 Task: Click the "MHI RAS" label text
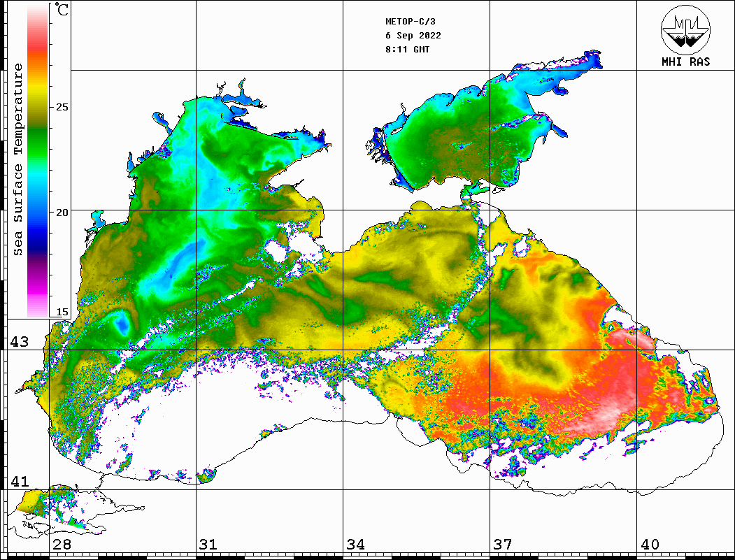686,62
